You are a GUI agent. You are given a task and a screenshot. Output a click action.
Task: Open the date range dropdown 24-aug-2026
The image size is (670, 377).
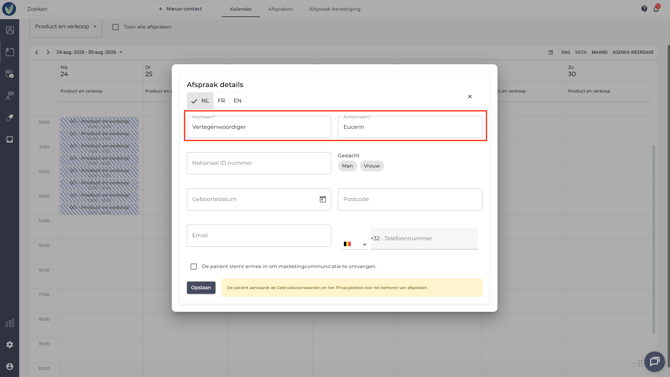point(89,52)
